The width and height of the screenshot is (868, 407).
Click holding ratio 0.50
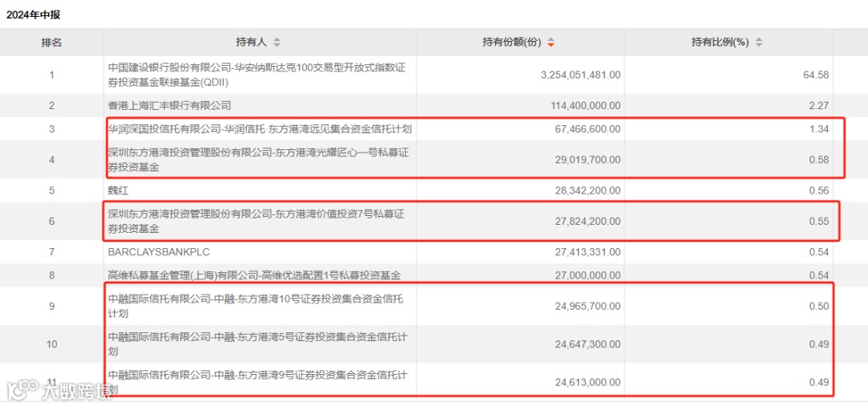(x=821, y=306)
